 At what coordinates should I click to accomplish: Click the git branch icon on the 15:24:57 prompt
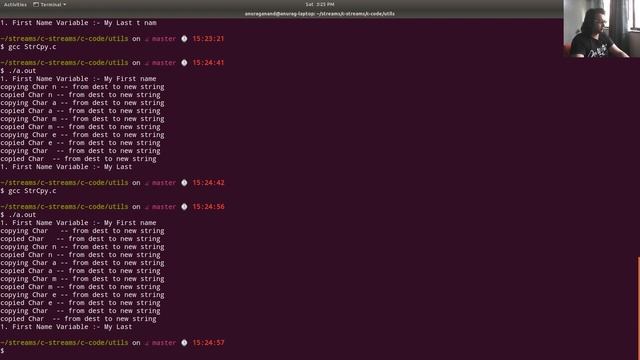(147, 343)
